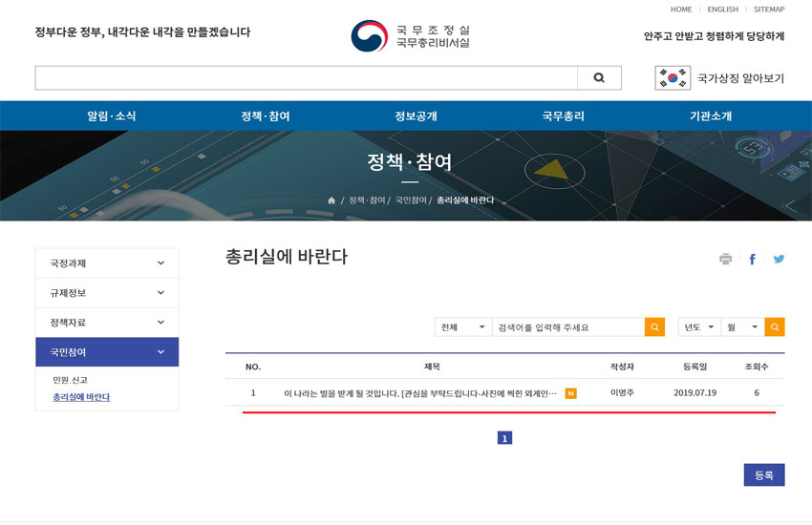Share page via Twitter icon
This screenshot has width=812, height=525.
coord(779,259)
